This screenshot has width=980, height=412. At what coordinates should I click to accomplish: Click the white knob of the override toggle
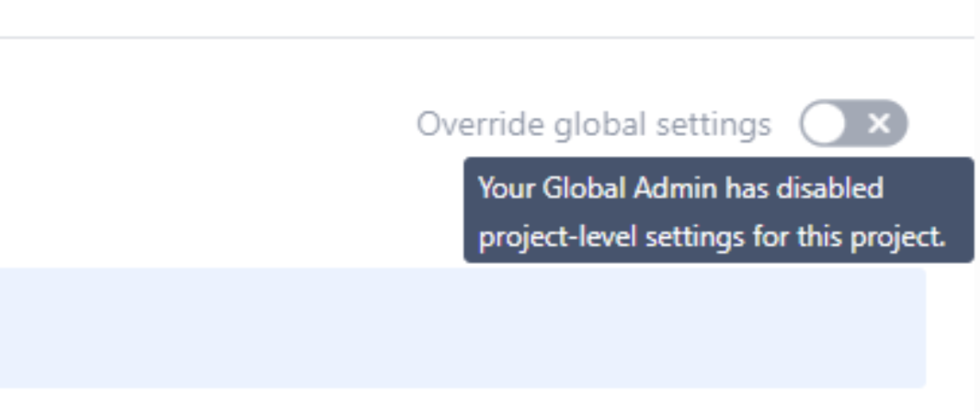[824, 124]
